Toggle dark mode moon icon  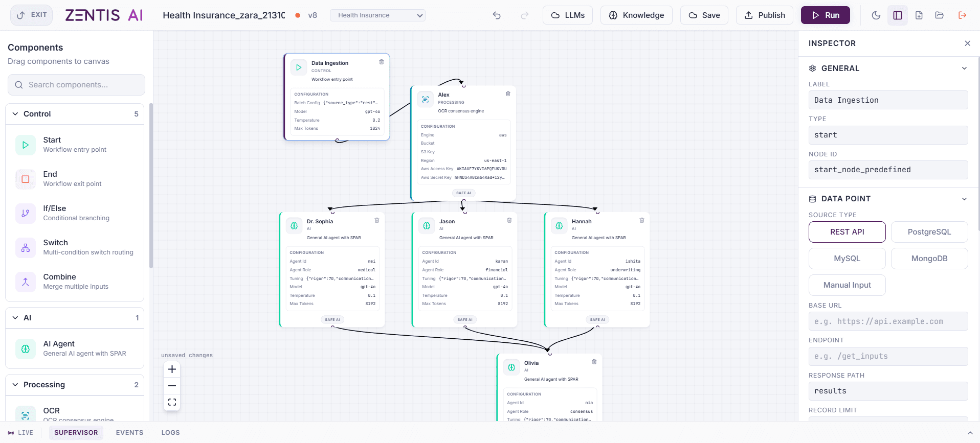tap(876, 15)
